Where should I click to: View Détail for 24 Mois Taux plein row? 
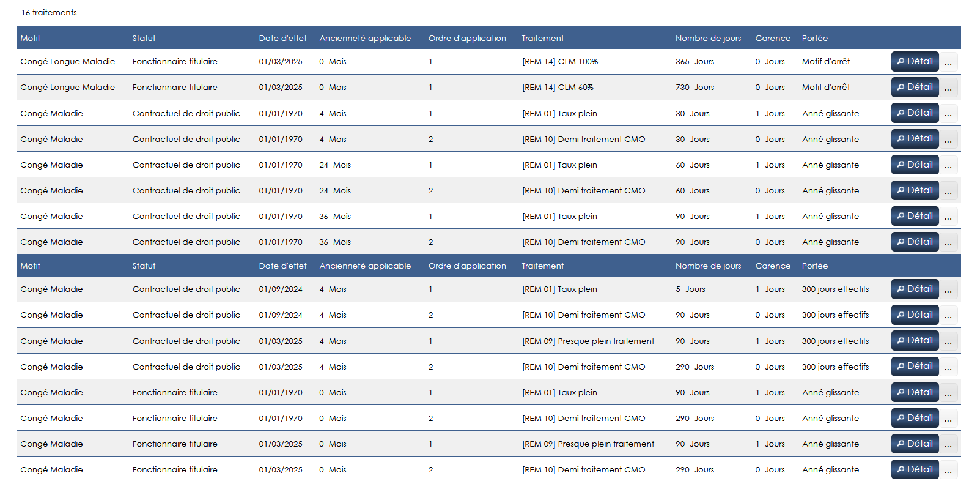[914, 165]
